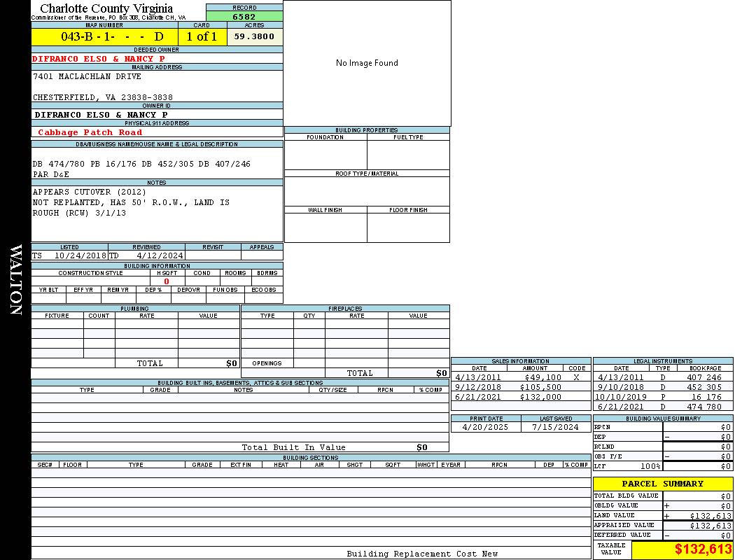Open the 'No Image Found' photo placeholder
This screenshot has height=560, width=735.
[x=367, y=63]
